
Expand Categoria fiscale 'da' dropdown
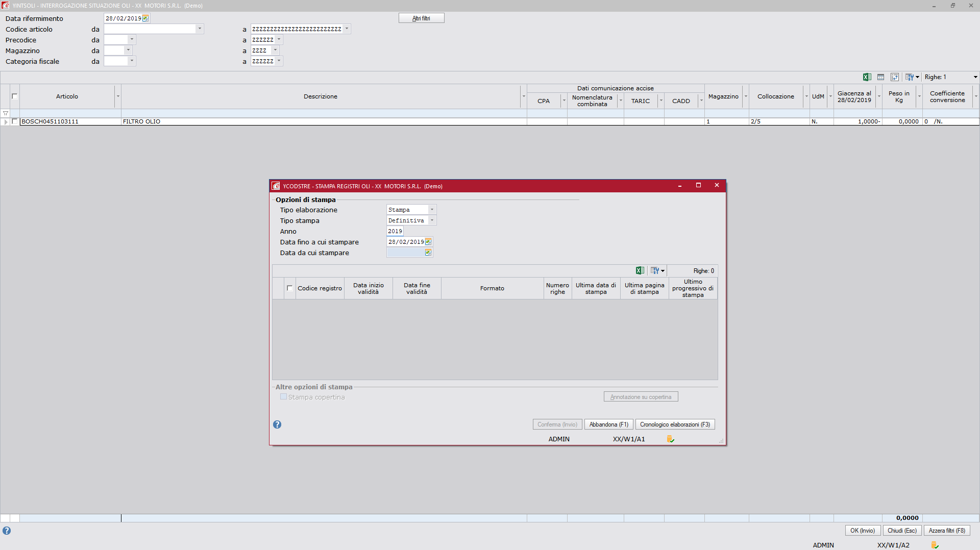tap(132, 61)
